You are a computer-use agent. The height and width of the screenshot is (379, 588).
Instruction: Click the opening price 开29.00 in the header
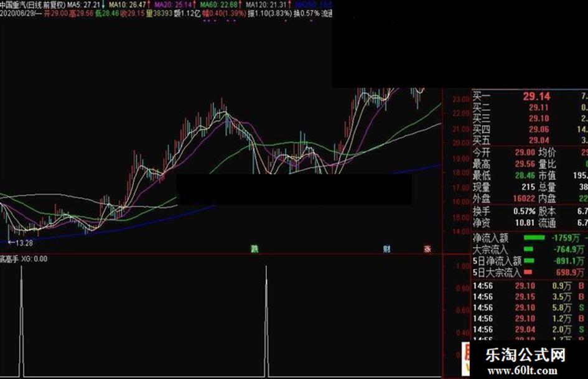[56, 14]
